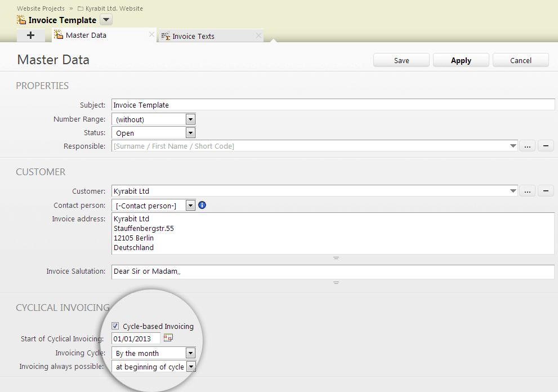Click the ellipsis button next to Responsible
This screenshot has height=392, width=558.
pyautogui.click(x=527, y=146)
